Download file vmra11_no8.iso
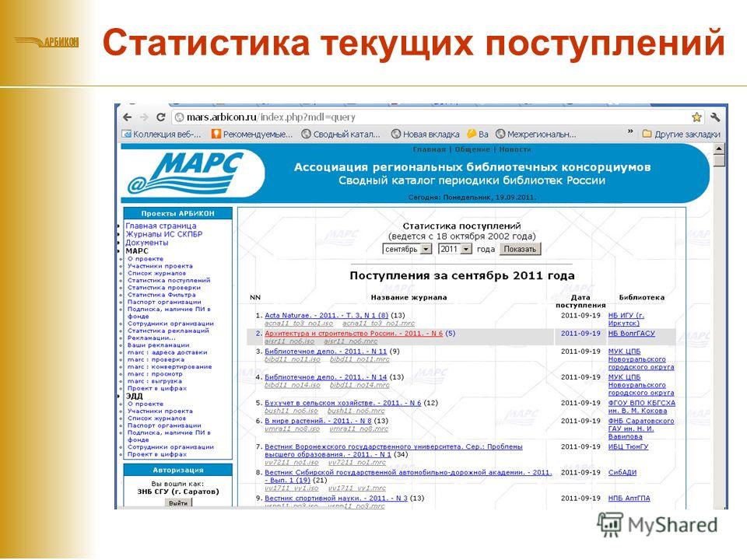 [292, 429]
